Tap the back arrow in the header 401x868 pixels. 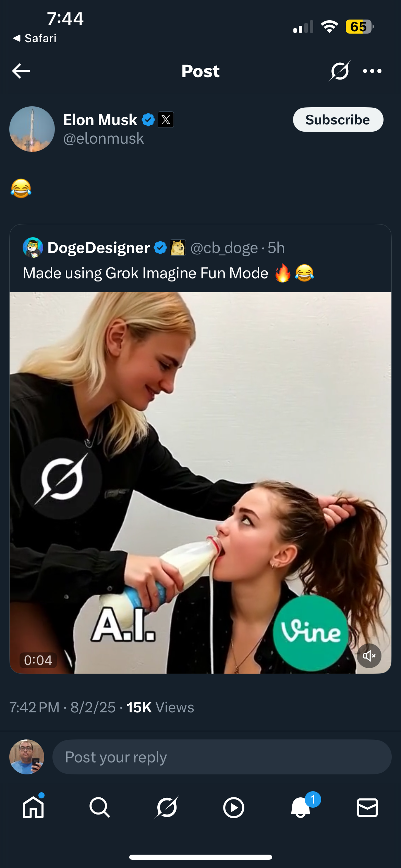click(x=21, y=71)
